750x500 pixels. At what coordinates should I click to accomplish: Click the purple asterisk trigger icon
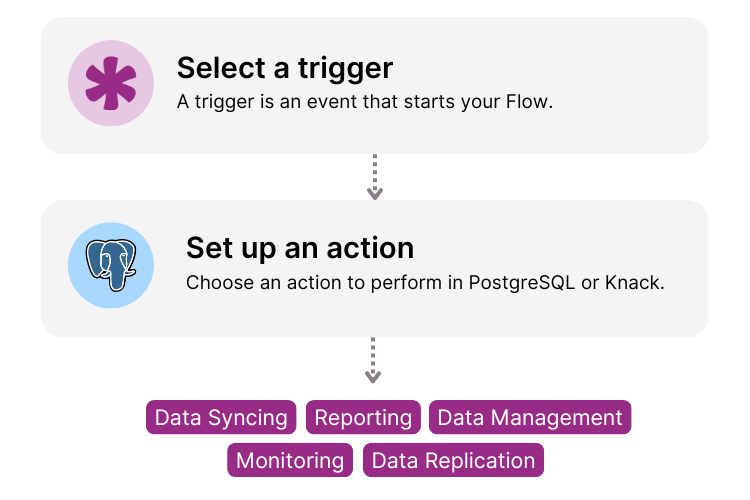tap(111, 83)
